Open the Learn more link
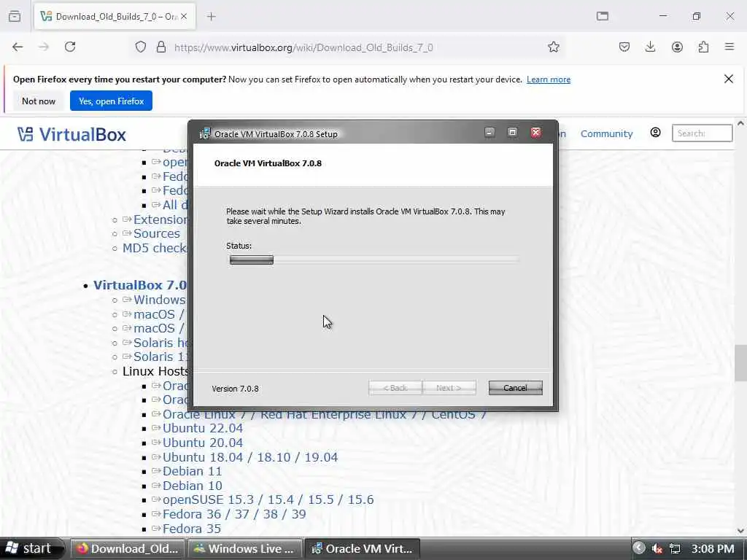Viewport: 747px width, 560px height. pos(549,79)
